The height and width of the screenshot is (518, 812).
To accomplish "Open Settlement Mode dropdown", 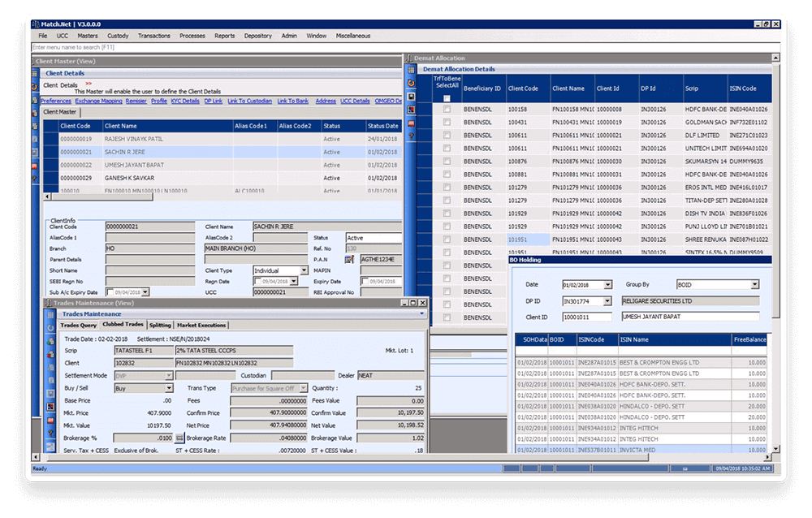I will 169,376.
